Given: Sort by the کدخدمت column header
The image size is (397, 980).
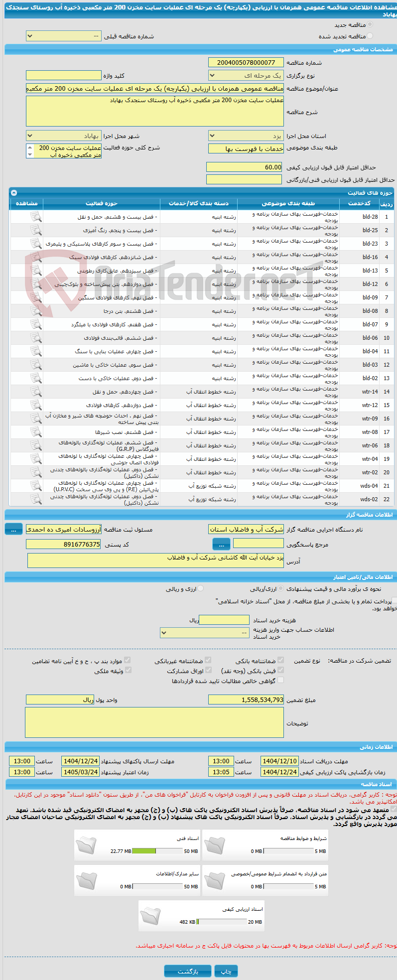Looking at the screenshot, I should click(x=359, y=203).
